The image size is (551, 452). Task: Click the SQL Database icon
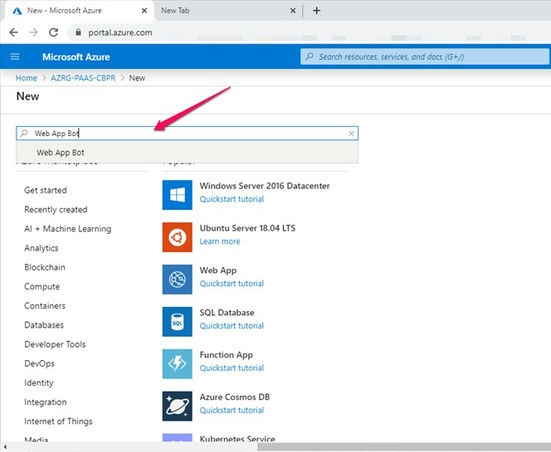[177, 322]
